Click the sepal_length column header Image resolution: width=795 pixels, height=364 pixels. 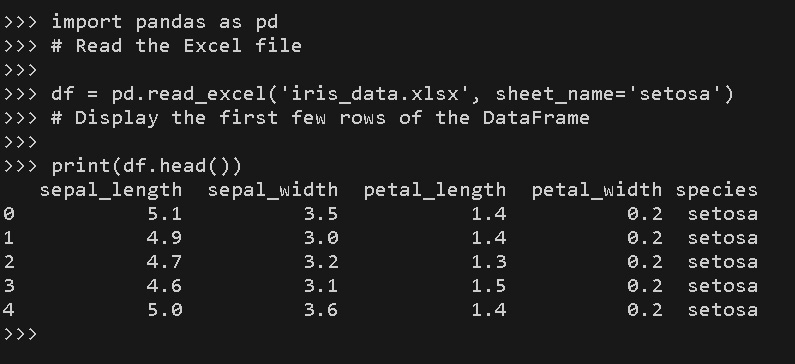coord(111,190)
